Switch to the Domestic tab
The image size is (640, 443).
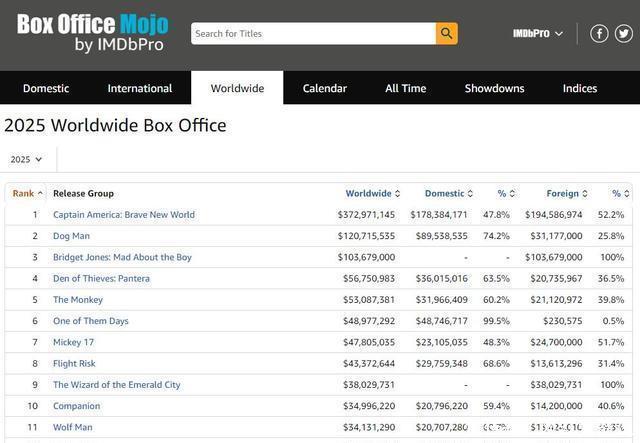coord(46,88)
